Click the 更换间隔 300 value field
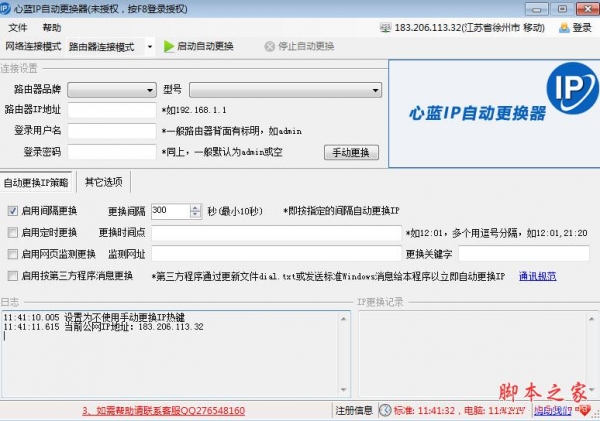This screenshot has width=600, height=421. (x=171, y=211)
